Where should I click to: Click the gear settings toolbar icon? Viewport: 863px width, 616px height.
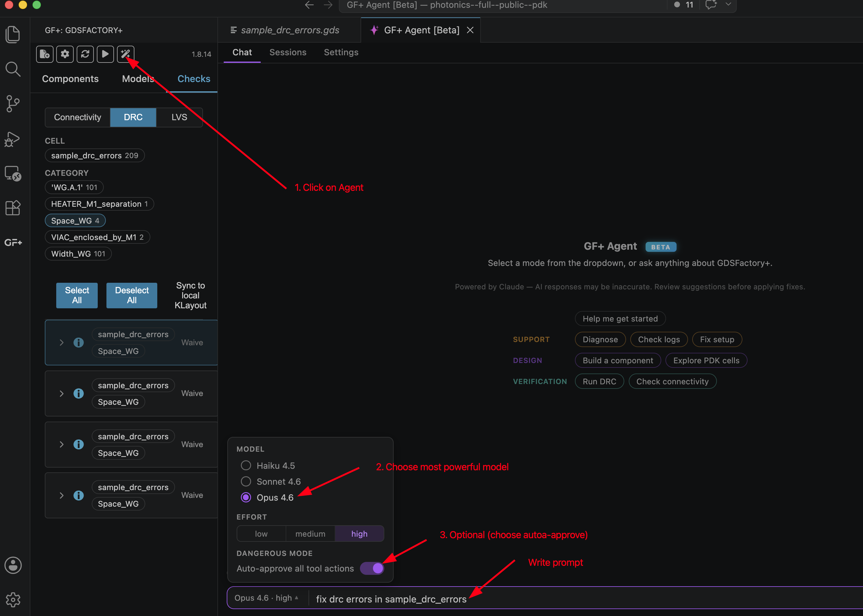[x=65, y=54]
